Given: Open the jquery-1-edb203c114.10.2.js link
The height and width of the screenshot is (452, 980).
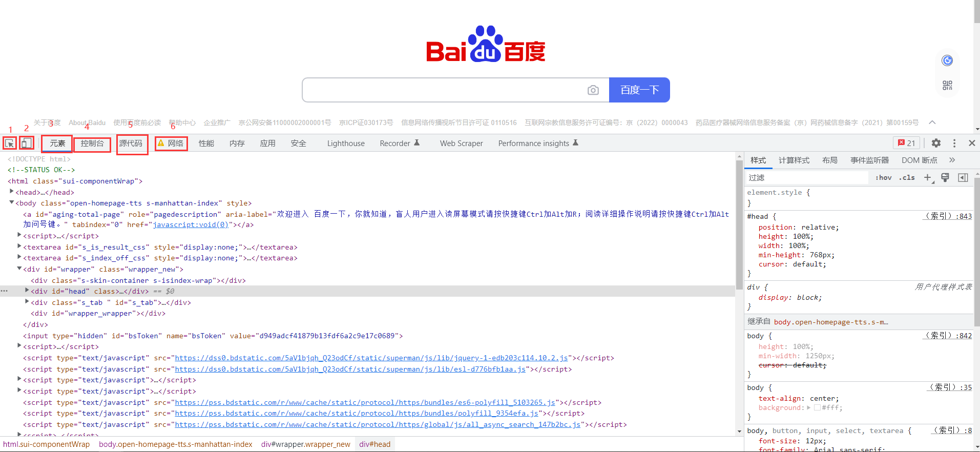Looking at the screenshot, I should point(371,358).
